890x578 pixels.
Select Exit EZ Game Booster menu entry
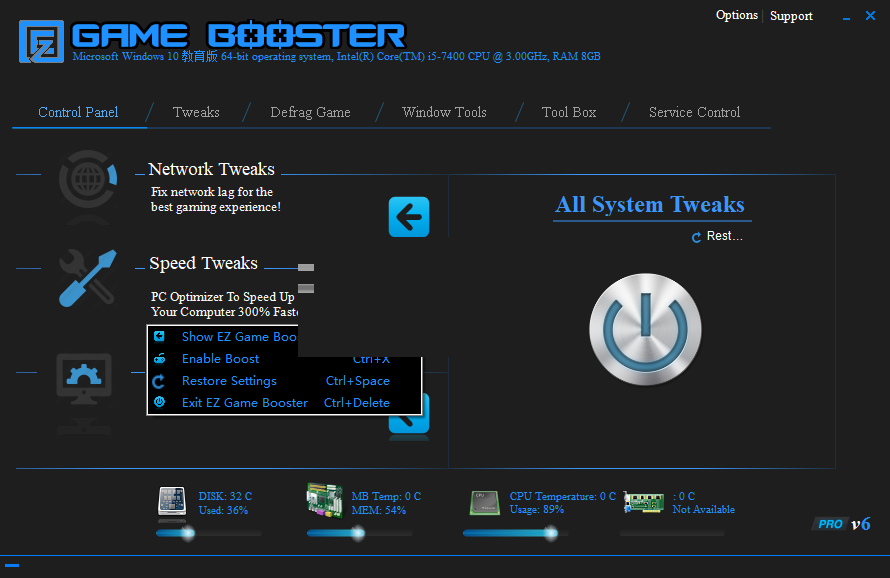(x=243, y=402)
